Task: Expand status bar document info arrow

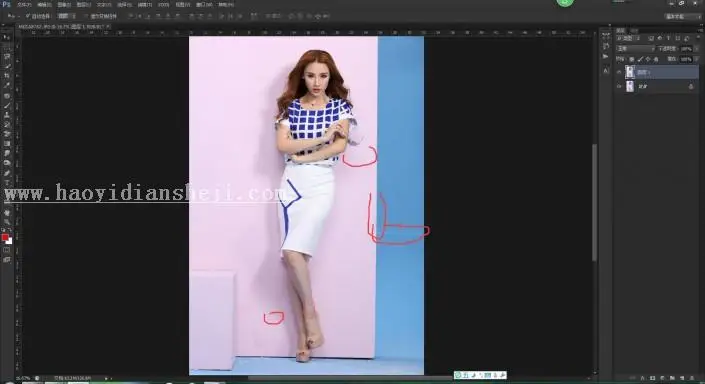Action: click(x=107, y=378)
